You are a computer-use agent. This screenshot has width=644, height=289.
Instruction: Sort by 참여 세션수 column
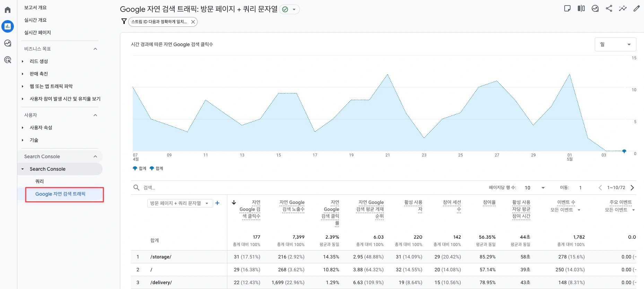tap(452, 206)
